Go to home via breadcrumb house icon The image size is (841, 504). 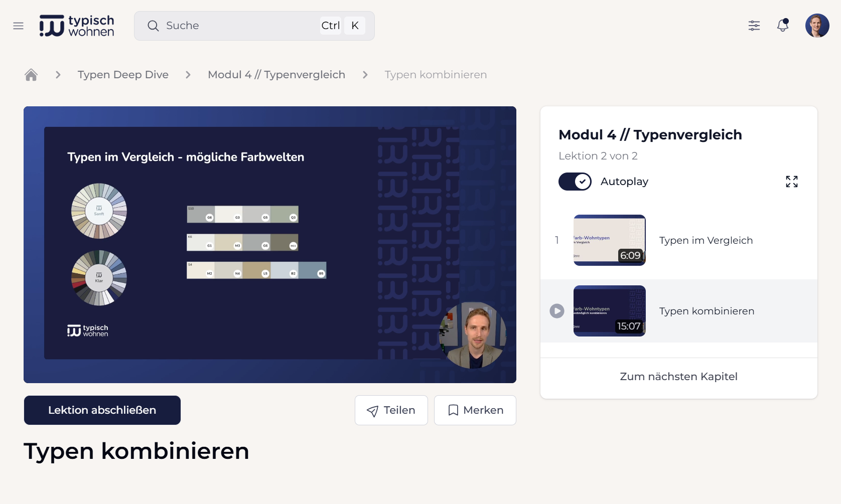pyautogui.click(x=31, y=75)
